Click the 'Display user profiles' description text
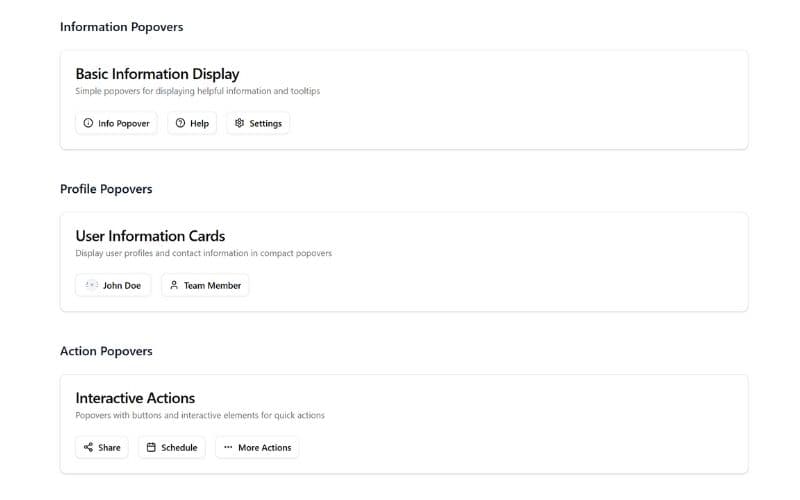The width and height of the screenshot is (800, 500). 203,253
